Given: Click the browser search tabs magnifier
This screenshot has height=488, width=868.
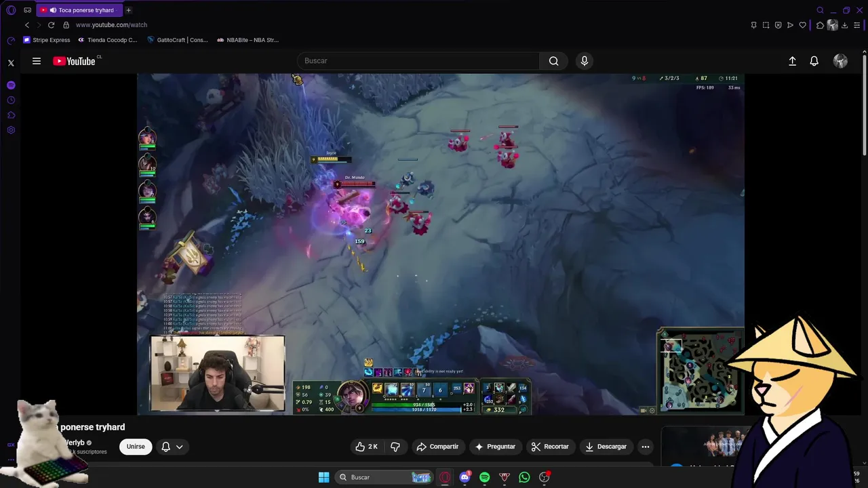Looking at the screenshot, I should tap(820, 10).
